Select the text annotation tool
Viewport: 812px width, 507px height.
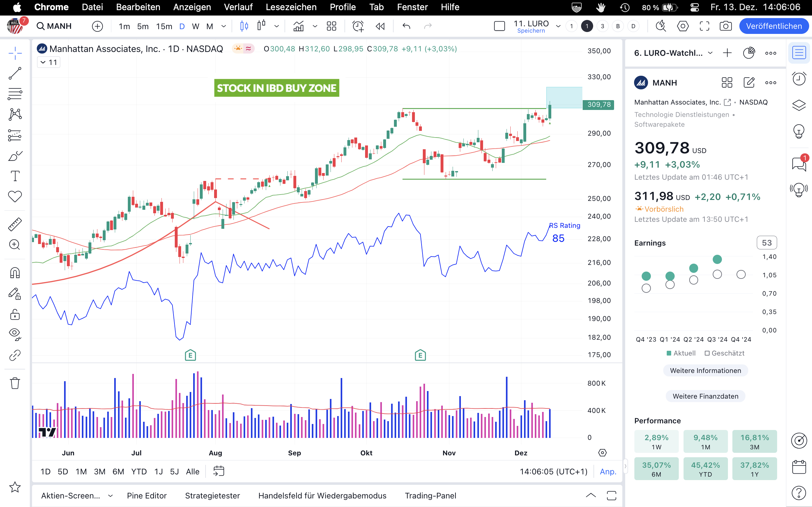15,176
